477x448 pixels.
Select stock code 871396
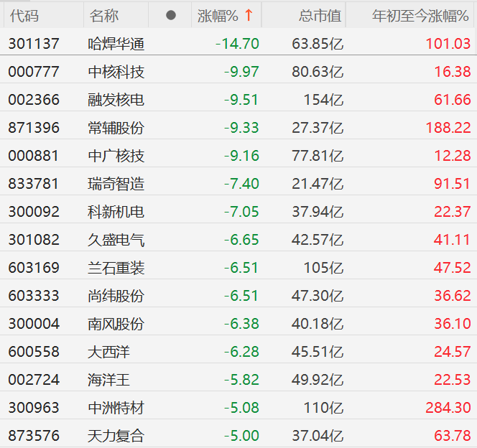[x=34, y=128]
